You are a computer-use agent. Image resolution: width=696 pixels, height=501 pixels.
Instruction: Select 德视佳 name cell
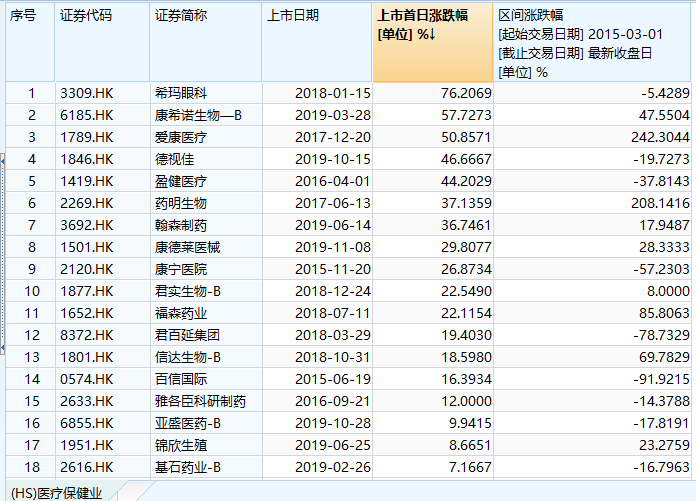tap(206, 159)
